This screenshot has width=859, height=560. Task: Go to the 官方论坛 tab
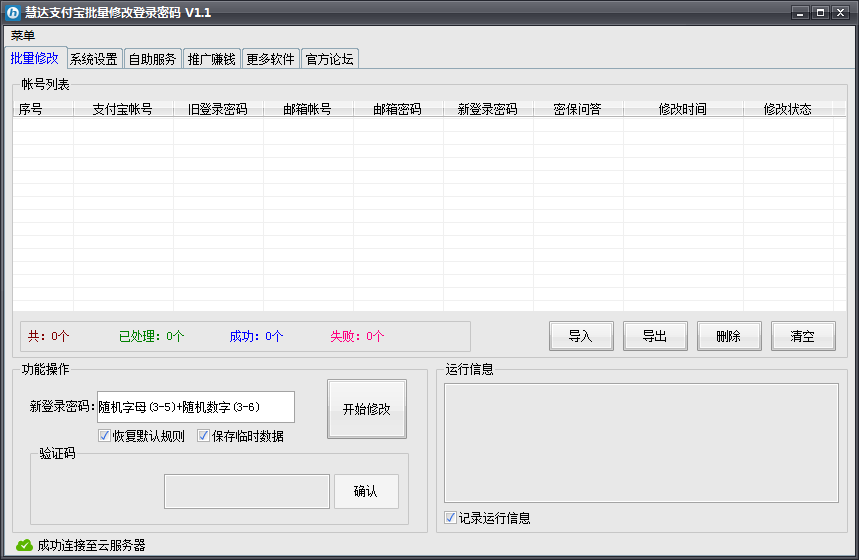[329, 59]
